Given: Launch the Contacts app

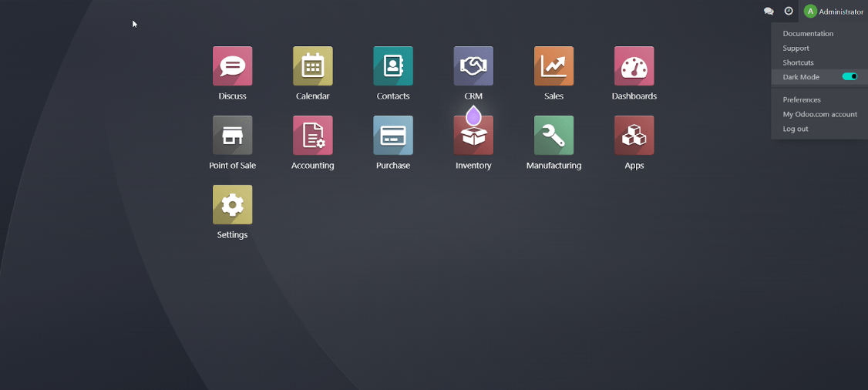Looking at the screenshot, I should tap(393, 66).
